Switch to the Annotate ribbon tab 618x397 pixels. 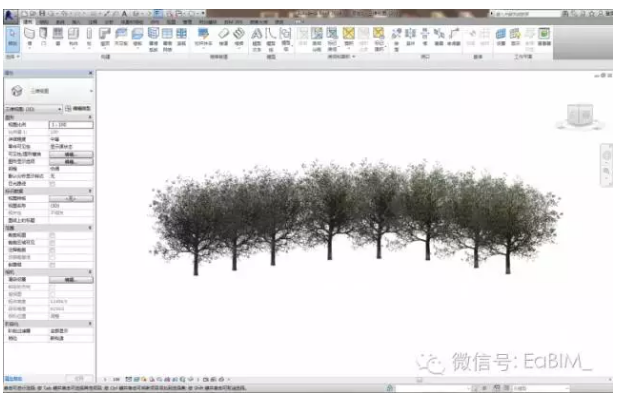click(93, 22)
